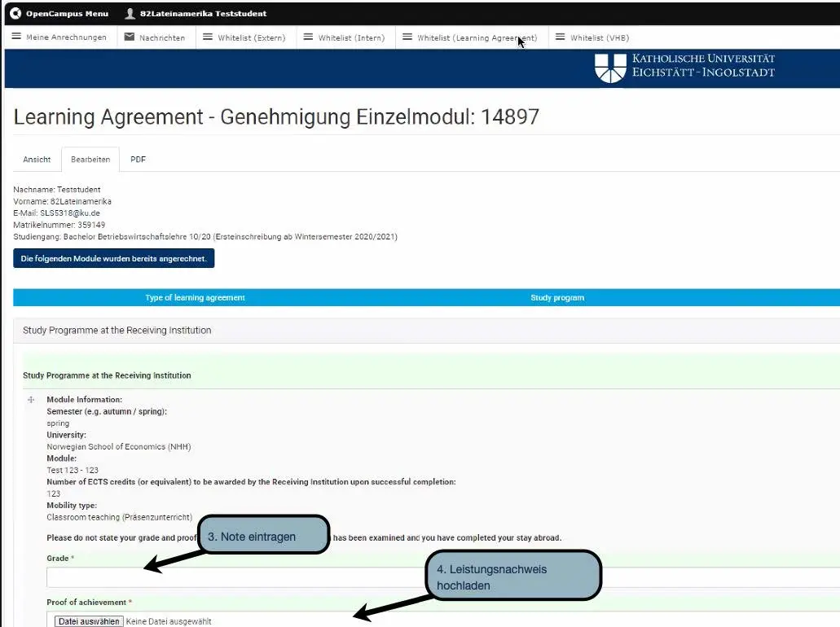
Task: Click the envelope icon next to Nachrichten
Action: click(x=129, y=37)
